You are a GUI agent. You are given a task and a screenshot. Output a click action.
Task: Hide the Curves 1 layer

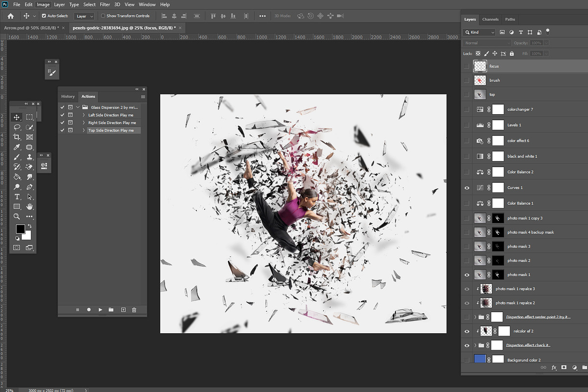[x=466, y=188]
